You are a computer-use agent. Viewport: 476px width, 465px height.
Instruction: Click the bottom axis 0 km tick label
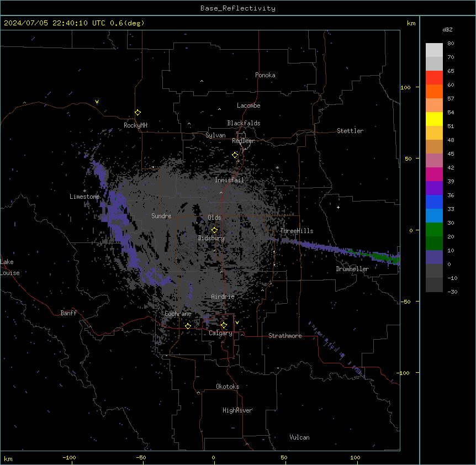(213, 457)
